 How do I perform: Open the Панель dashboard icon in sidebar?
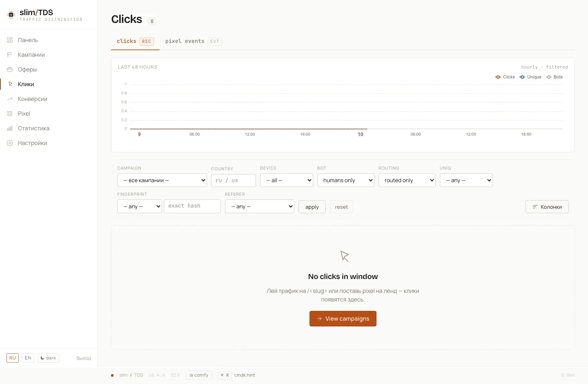click(10, 40)
